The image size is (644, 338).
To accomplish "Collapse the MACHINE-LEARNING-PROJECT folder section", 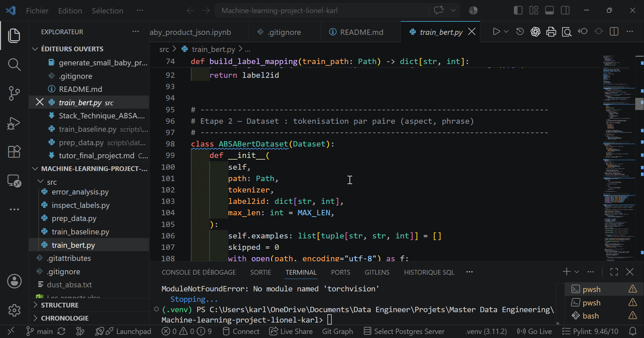I will (89, 169).
